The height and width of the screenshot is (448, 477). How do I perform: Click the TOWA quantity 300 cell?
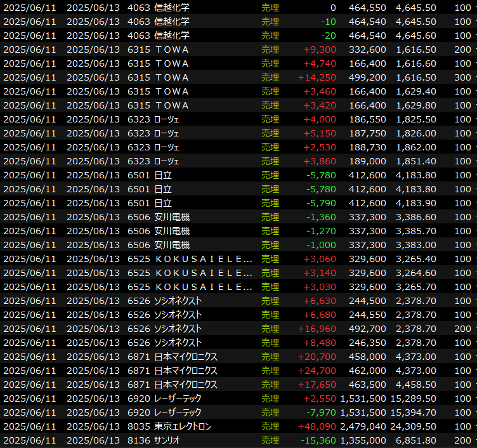(462, 77)
